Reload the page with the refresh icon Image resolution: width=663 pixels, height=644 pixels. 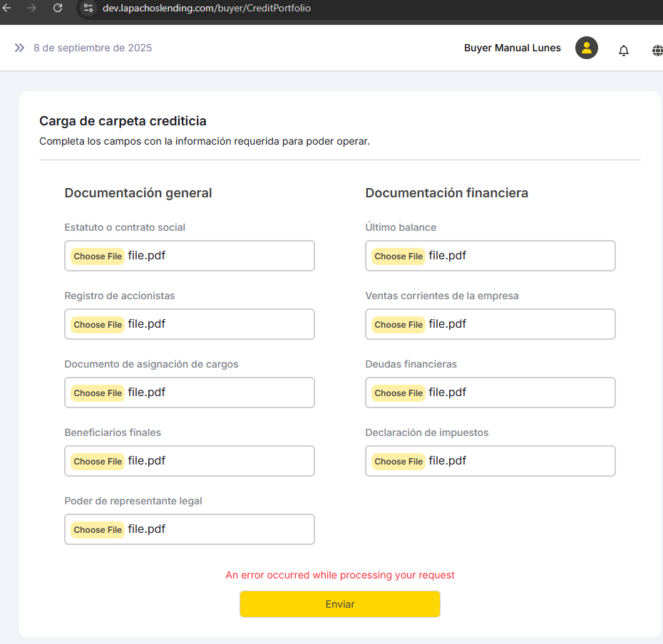tap(58, 8)
